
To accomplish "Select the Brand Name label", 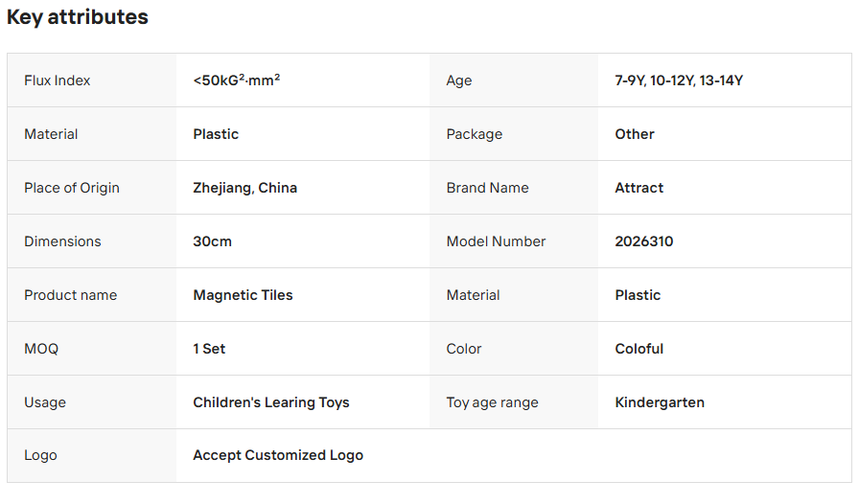I will [x=487, y=188].
